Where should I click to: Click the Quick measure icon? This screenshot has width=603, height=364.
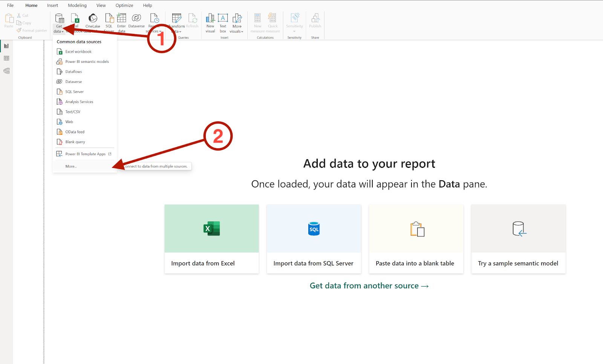tap(272, 18)
